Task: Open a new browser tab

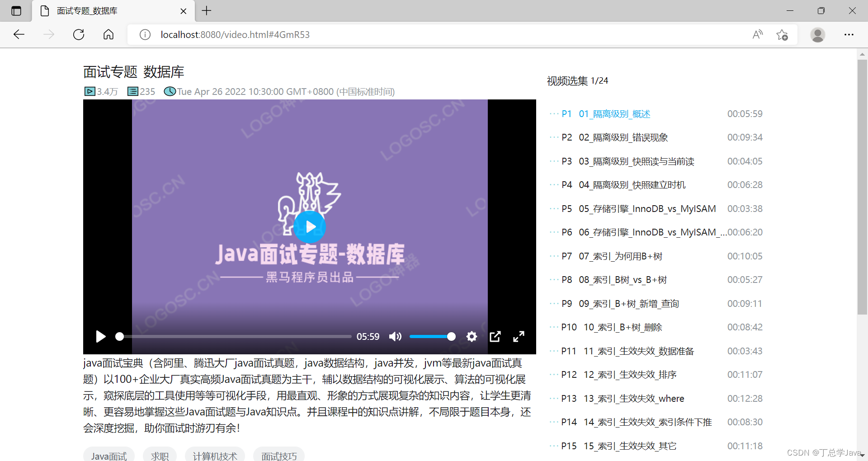Action: (207, 11)
